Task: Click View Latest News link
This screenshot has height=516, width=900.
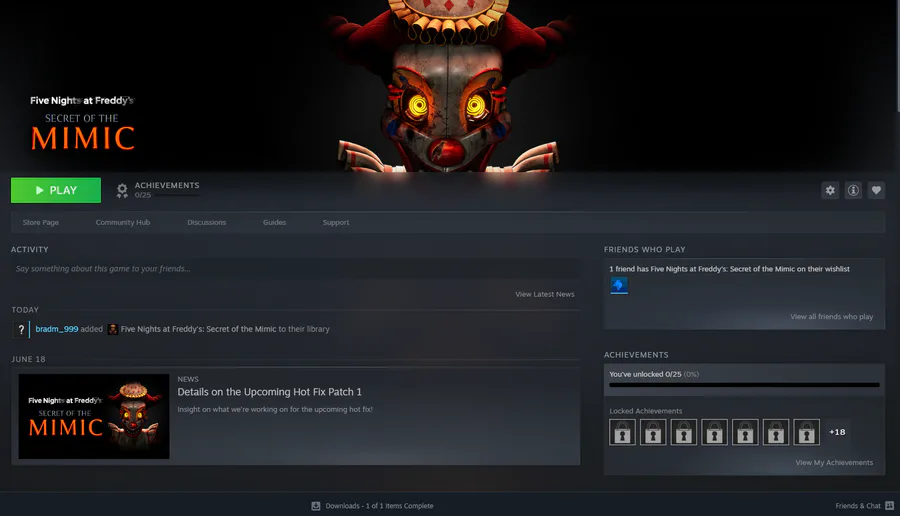Action: pos(545,294)
